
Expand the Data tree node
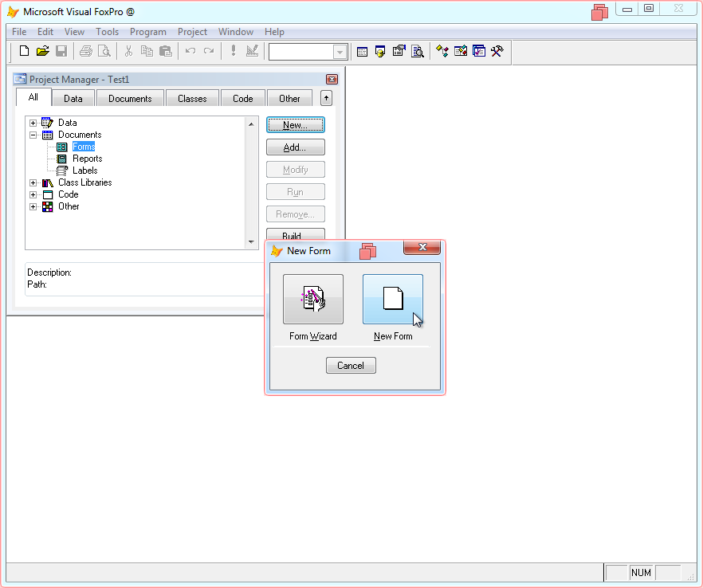33,123
